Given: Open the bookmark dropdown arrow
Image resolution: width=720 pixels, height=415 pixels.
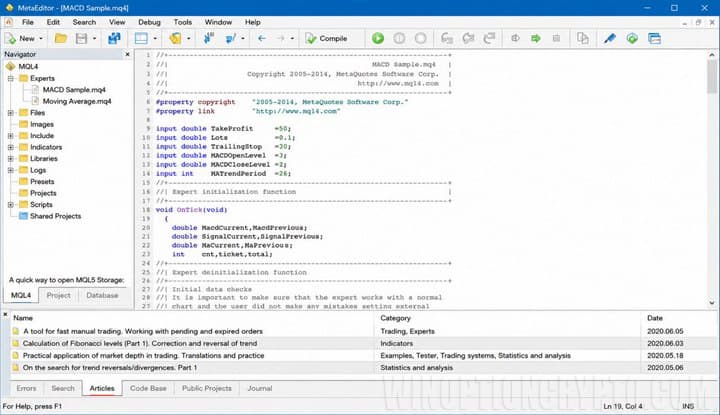Looking at the screenshot, I should click(243, 39).
